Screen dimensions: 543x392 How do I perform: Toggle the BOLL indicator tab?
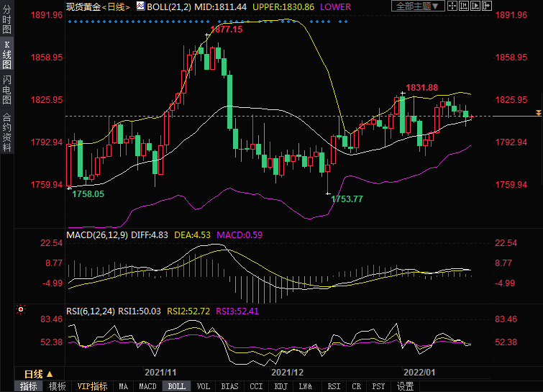pyautogui.click(x=176, y=386)
